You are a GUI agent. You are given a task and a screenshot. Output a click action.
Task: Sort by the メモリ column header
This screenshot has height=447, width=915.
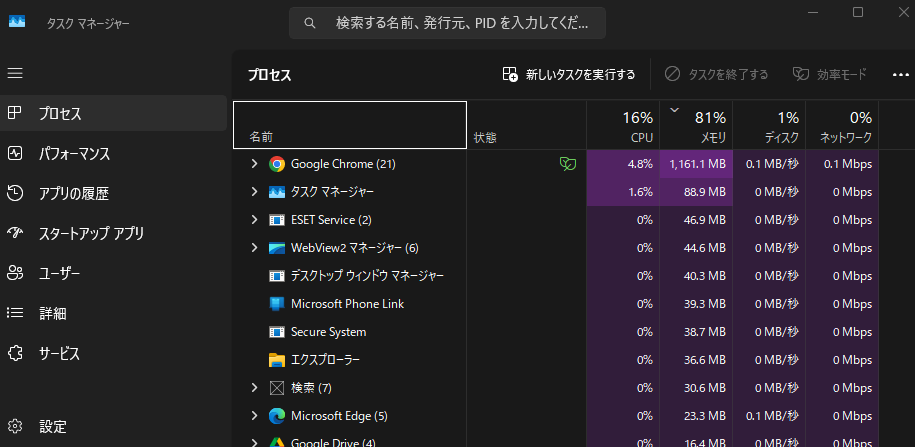coord(696,125)
